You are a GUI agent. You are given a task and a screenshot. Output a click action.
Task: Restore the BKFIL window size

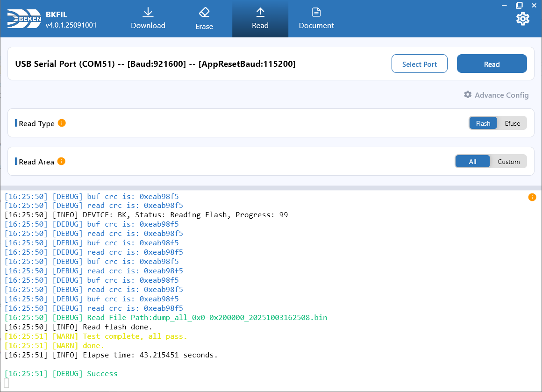click(x=519, y=5)
